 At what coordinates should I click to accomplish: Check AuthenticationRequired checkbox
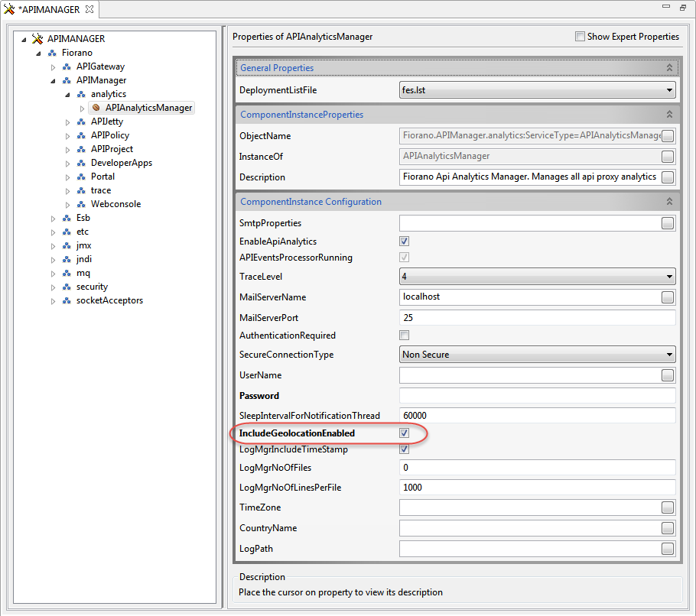pos(404,336)
